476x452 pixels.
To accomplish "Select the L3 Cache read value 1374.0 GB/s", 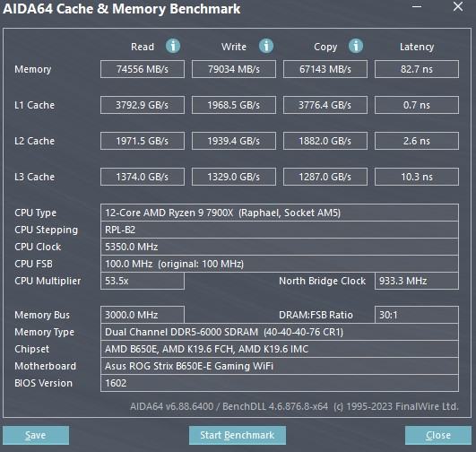I will click(x=143, y=177).
